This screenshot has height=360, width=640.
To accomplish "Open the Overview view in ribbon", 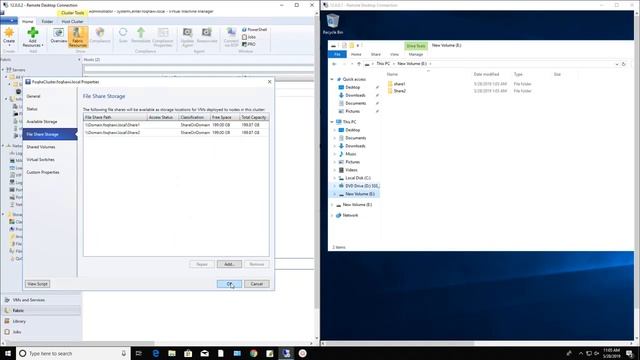I will [58, 36].
